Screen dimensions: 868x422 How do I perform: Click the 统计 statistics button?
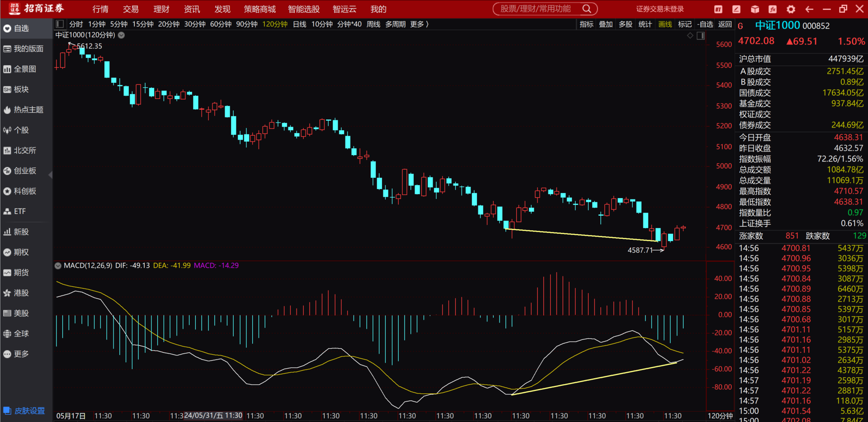click(x=645, y=24)
